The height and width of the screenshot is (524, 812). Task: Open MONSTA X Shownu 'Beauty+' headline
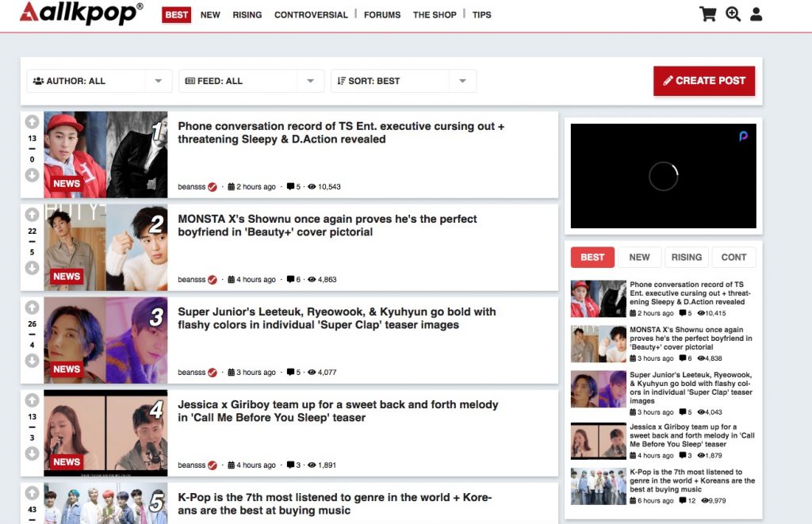327,225
